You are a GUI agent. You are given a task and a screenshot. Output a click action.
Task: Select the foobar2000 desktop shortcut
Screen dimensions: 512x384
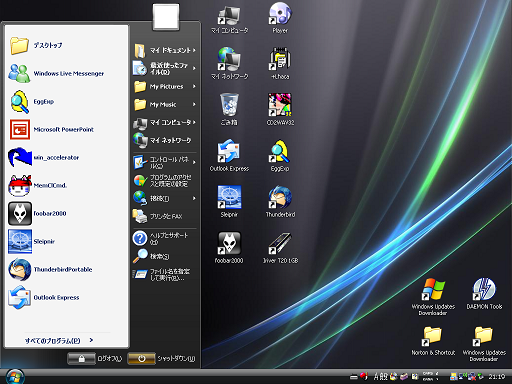tap(229, 248)
